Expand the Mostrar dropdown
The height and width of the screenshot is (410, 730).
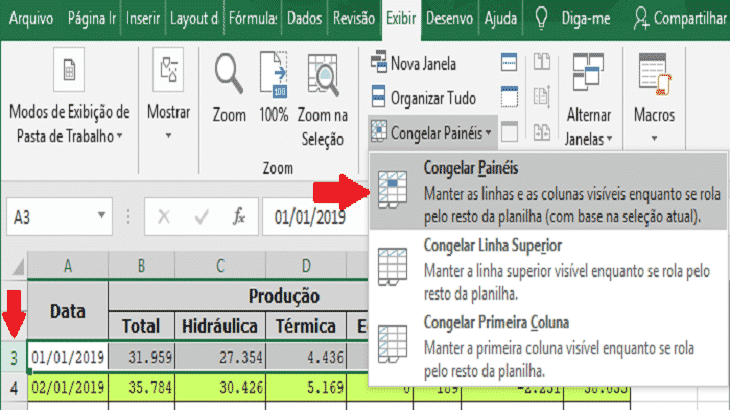point(168,95)
